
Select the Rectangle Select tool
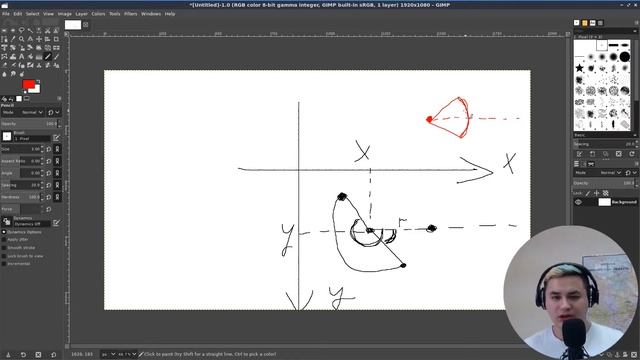point(4,30)
